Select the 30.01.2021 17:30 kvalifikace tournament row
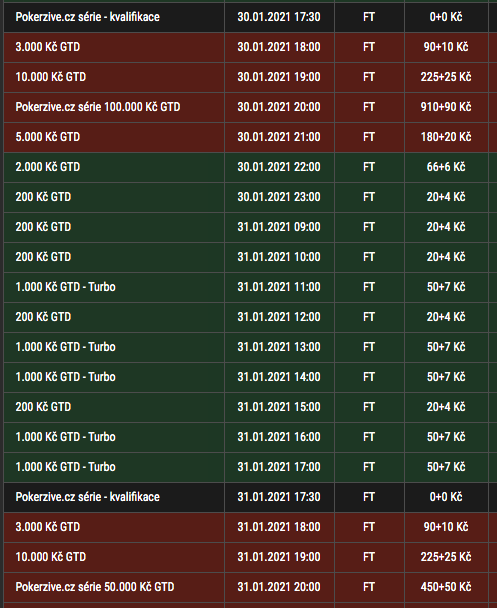Image resolution: width=497 pixels, height=608 pixels. click(x=246, y=17)
